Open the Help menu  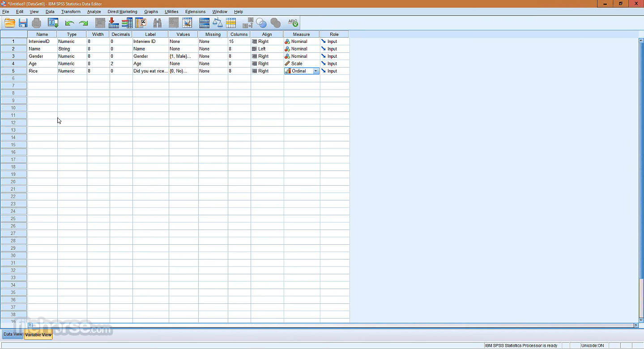[x=239, y=12]
